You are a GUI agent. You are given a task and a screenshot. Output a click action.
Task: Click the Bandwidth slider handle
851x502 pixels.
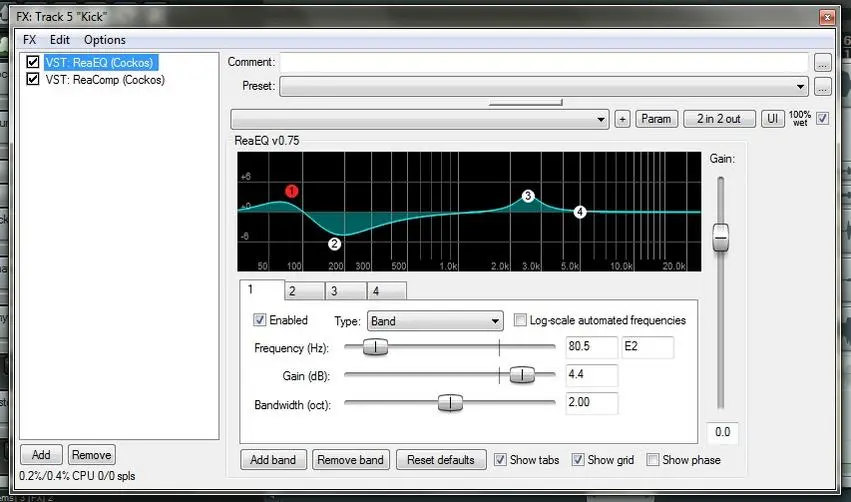[x=451, y=403]
